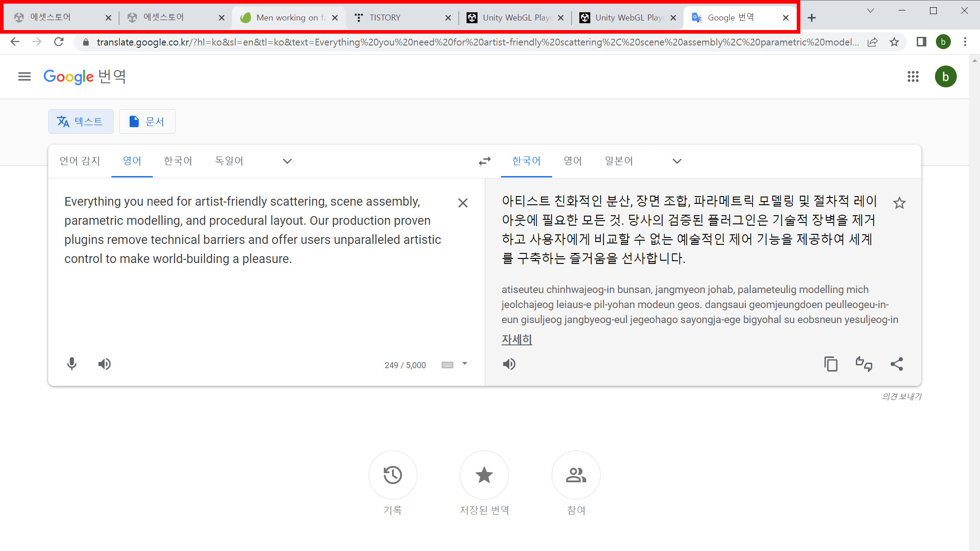Image resolution: width=980 pixels, height=551 pixels.
Task: Select 독일어 as source language
Action: (229, 161)
